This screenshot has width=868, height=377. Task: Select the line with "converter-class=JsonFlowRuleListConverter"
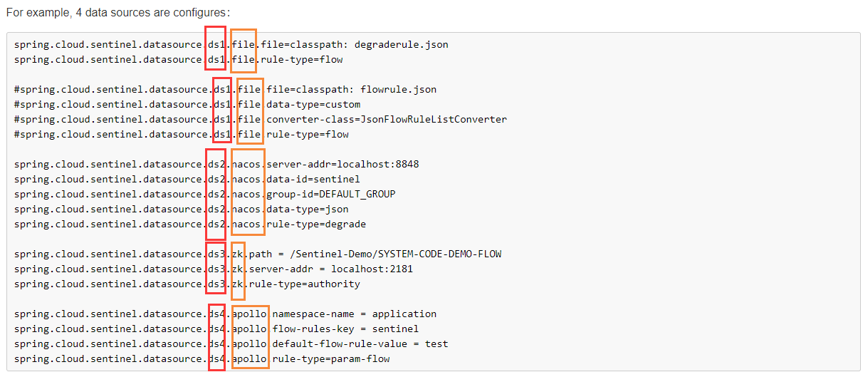(261, 120)
